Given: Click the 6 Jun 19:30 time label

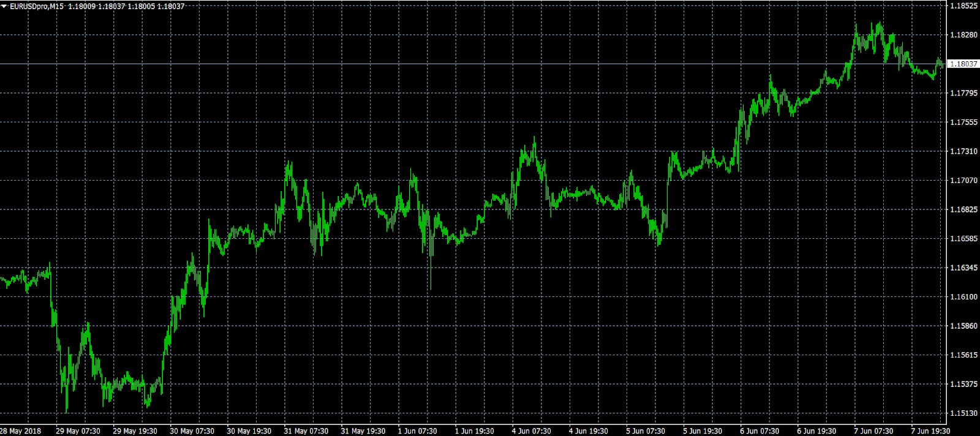Looking at the screenshot, I should tap(816, 431).
